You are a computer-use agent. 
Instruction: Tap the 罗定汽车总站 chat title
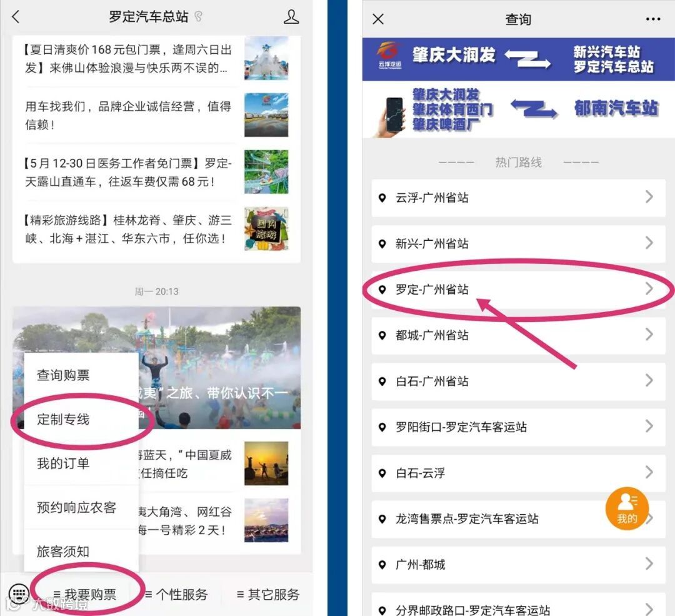click(149, 17)
